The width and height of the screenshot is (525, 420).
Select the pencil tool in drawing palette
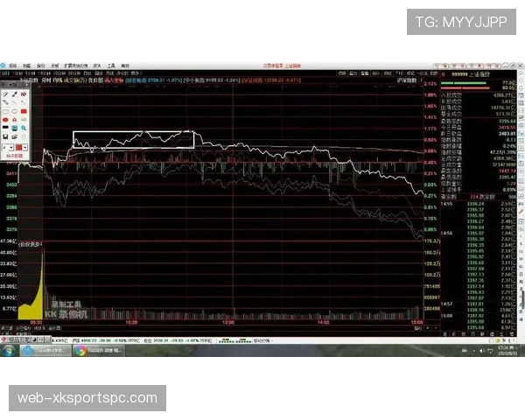(5, 94)
